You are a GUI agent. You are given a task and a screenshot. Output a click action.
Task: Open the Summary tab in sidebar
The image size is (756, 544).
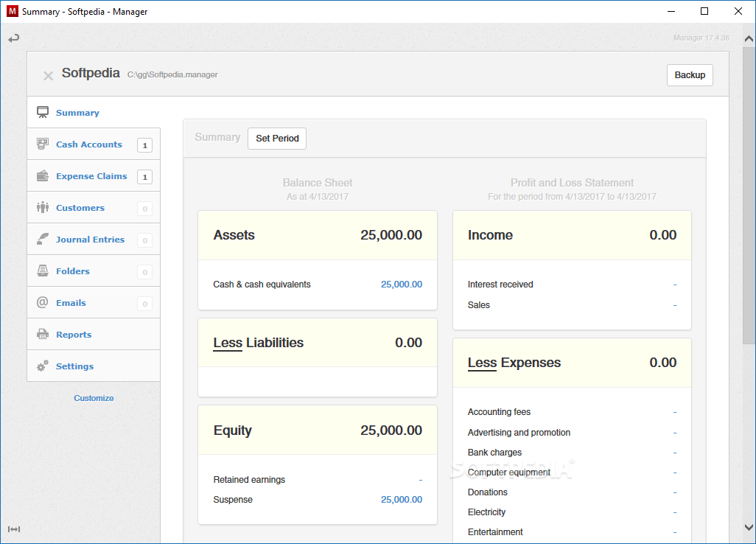(94, 112)
